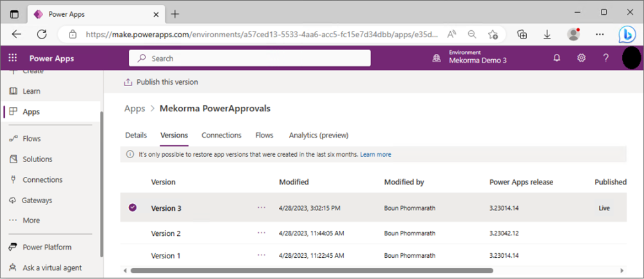This screenshot has width=644, height=279.
Task: Switch to the Analytics (preview) tab
Action: pyautogui.click(x=318, y=135)
